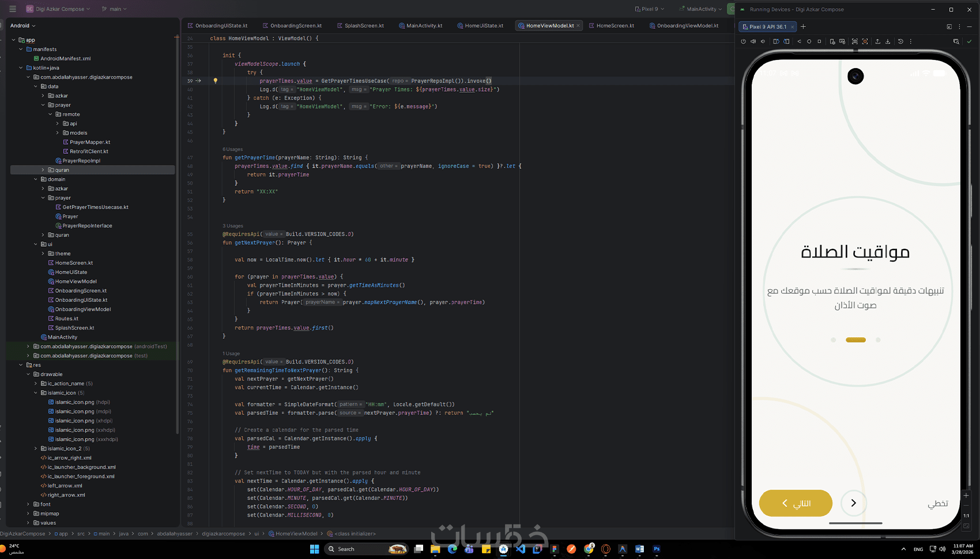Collapse the manifests folder

pyautogui.click(x=21, y=49)
